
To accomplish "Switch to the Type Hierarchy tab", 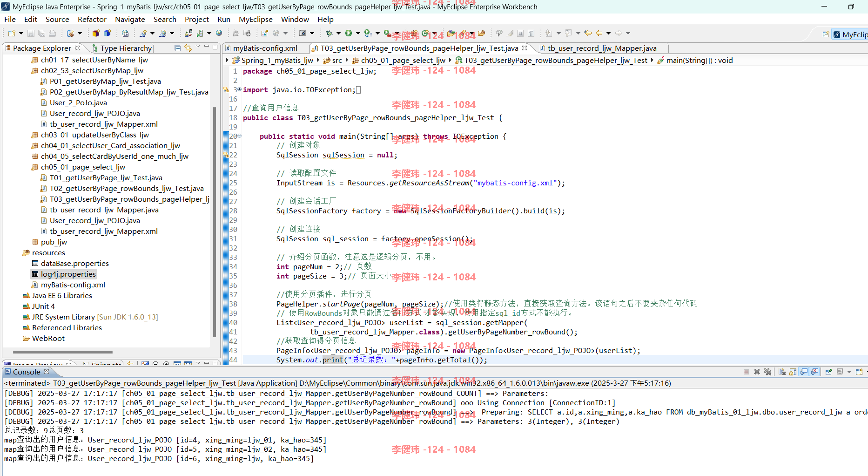I will click(x=122, y=48).
